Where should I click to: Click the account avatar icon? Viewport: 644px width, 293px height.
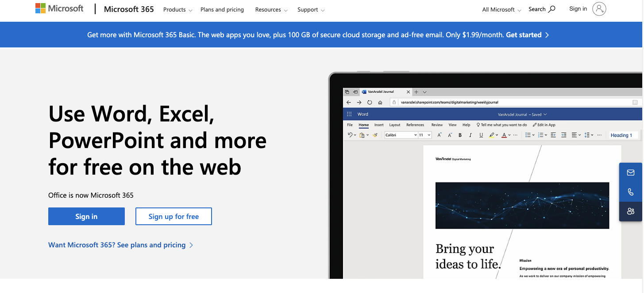(599, 9)
